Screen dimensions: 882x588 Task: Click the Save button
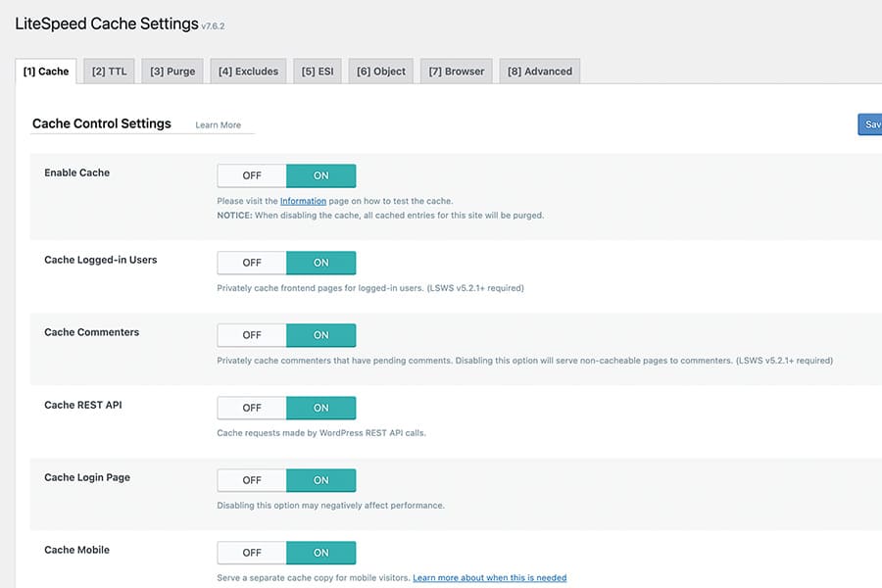(x=872, y=124)
